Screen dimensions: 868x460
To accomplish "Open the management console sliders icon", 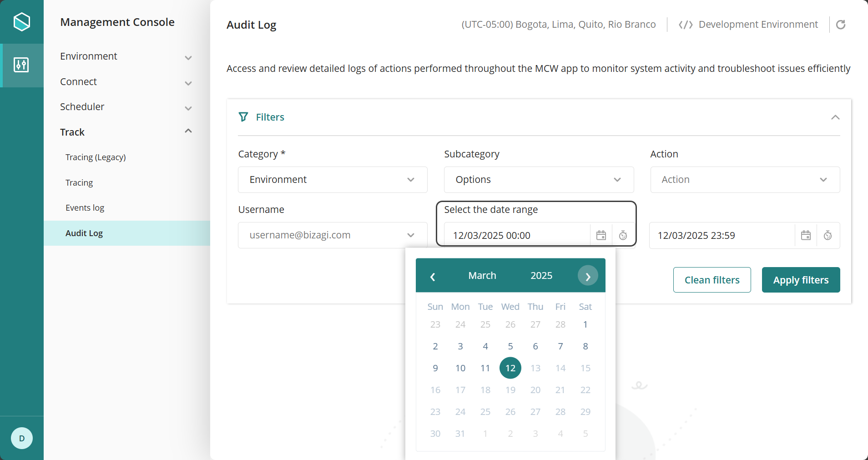I will pyautogui.click(x=21, y=65).
